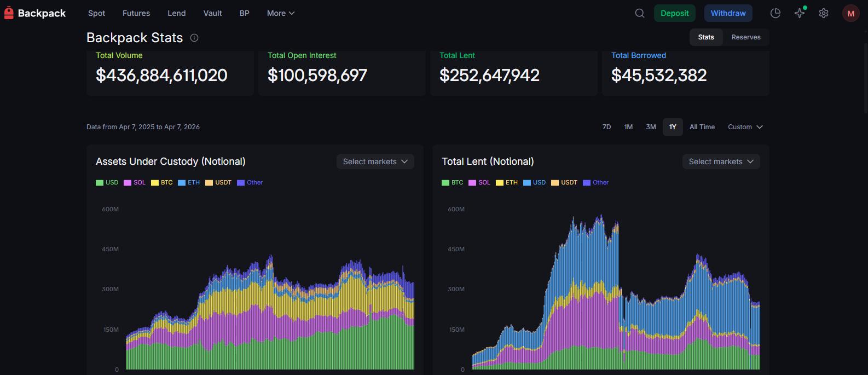Click the info icon beside Backpack Stats

tap(194, 38)
